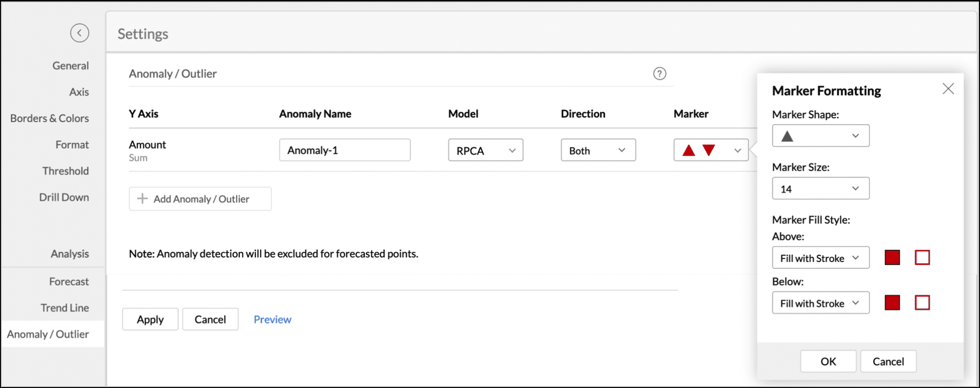Open the Below fill style dropdown

coord(820,303)
